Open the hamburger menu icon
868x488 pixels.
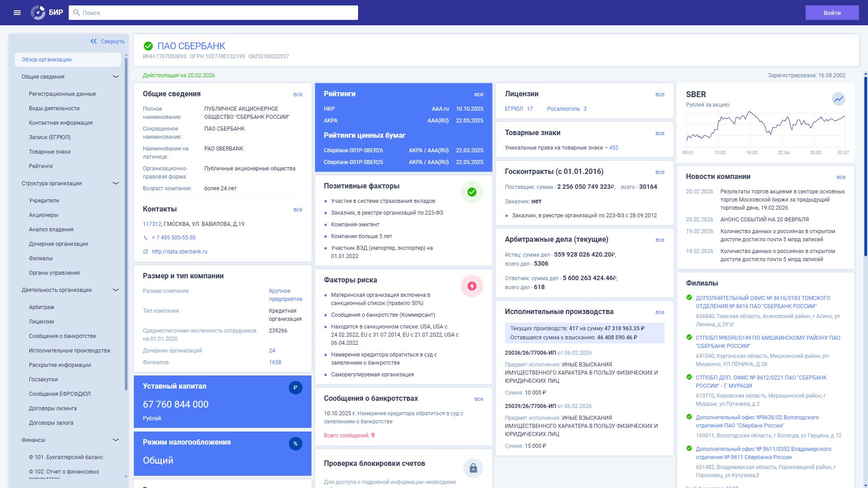[17, 13]
